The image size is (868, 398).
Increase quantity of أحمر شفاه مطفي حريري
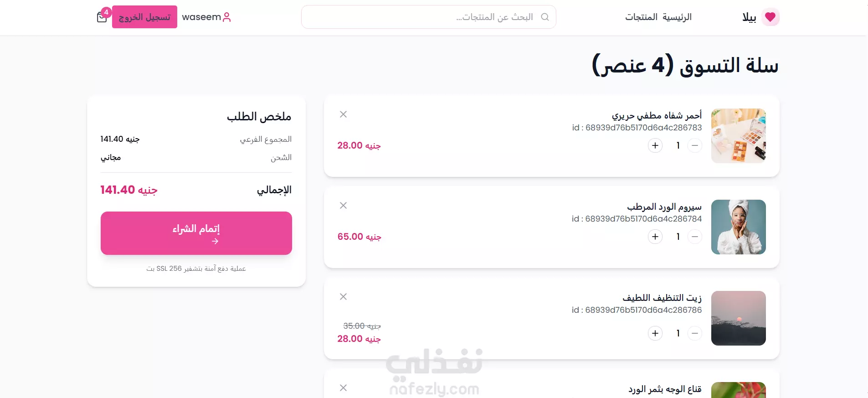tap(655, 145)
